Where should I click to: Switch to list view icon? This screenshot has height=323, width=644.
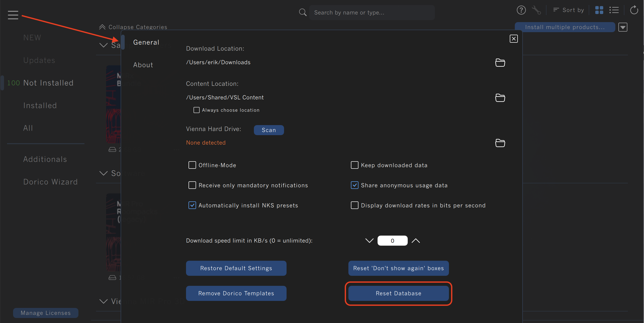pos(614,10)
